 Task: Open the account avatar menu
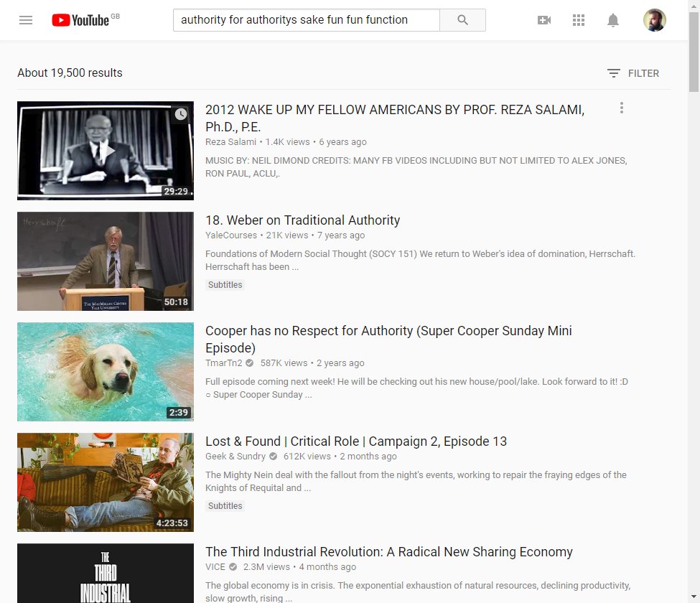655,20
